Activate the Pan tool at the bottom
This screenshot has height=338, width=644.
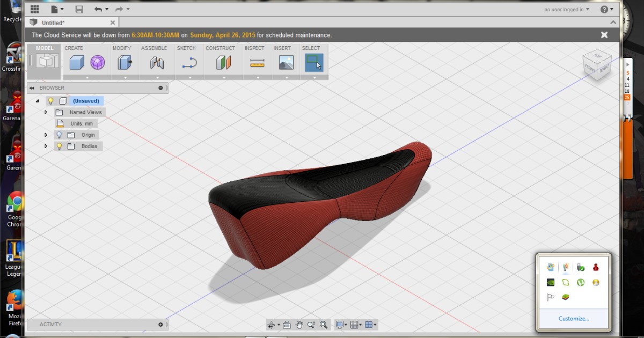(x=298, y=325)
